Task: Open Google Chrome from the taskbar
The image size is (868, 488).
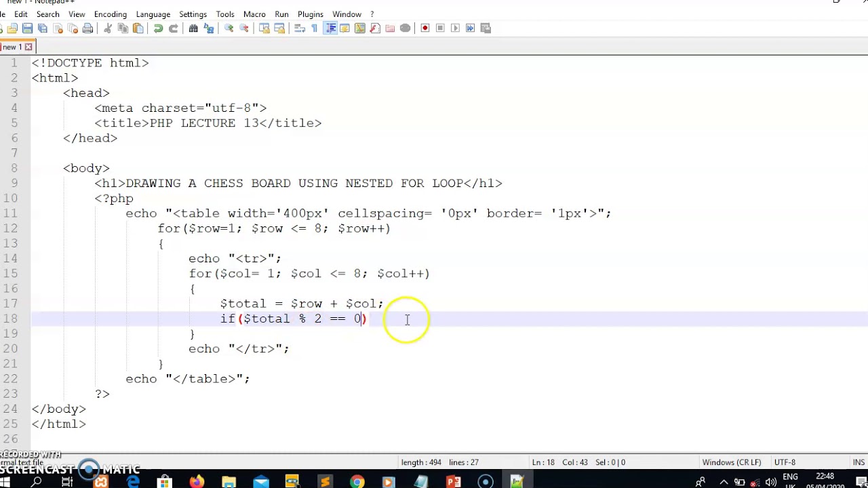Action: (x=357, y=482)
